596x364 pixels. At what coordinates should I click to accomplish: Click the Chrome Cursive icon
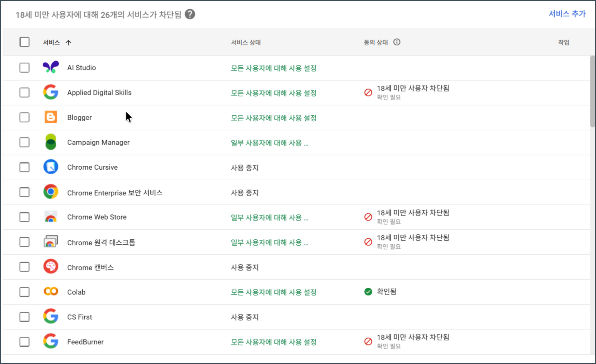51,167
